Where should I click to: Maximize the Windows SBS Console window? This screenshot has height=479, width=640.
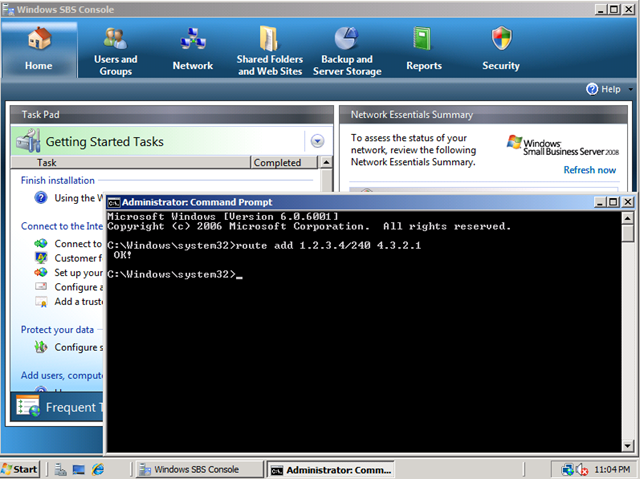pos(614,9)
